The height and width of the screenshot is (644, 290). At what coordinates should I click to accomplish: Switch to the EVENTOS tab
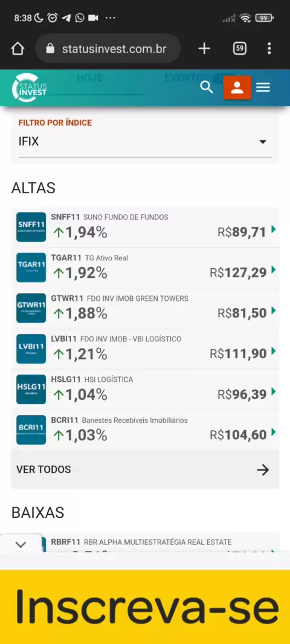click(187, 77)
